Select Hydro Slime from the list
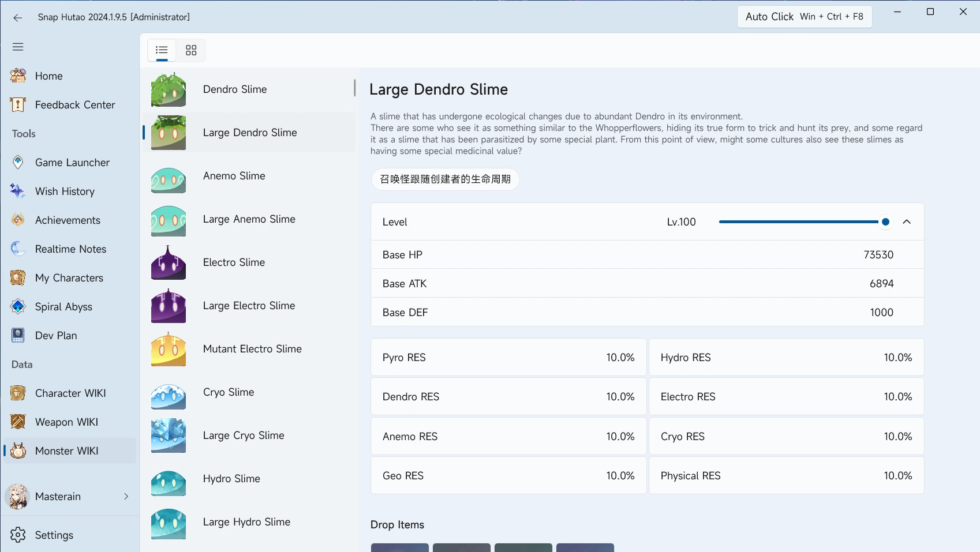The width and height of the screenshot is (980, 552). tap(249, 479)
